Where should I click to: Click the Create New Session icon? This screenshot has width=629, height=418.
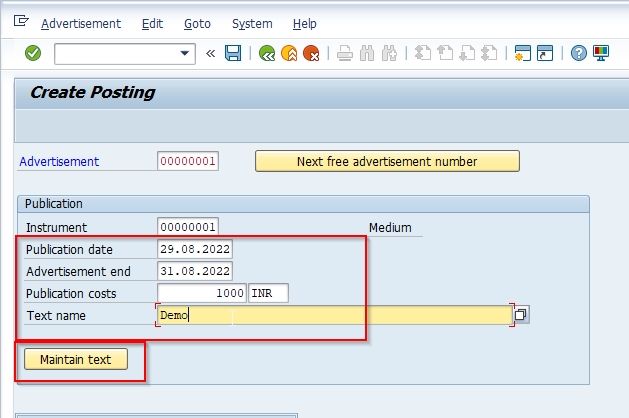pos(523,53)
